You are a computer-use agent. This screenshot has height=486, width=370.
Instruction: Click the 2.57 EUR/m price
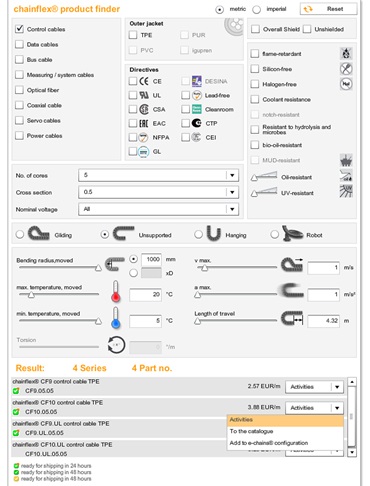point(264,386)
